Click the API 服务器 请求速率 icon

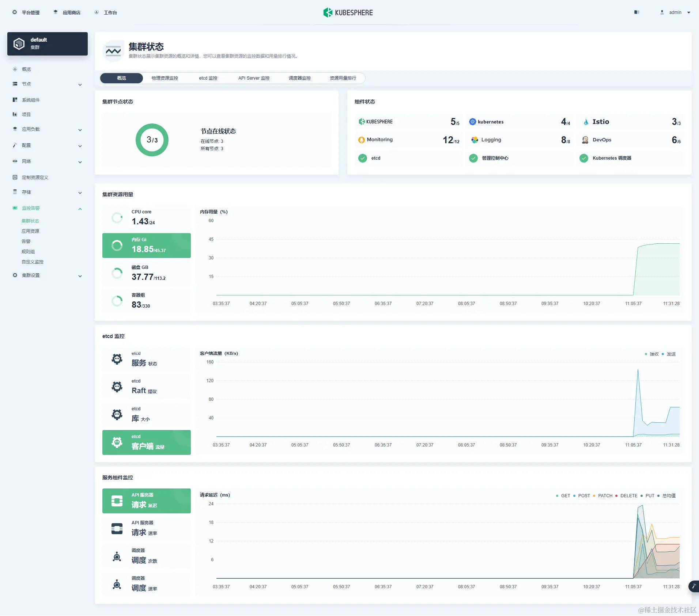tap(117, 529)
